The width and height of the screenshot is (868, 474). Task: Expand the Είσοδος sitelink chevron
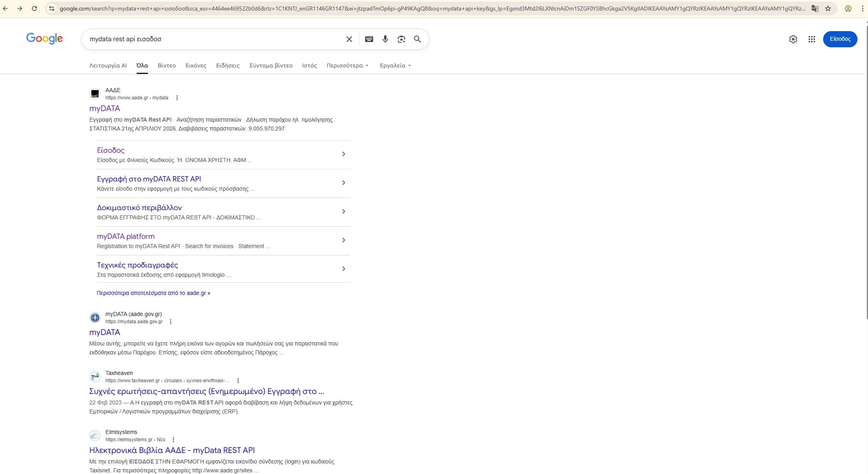pyautogui.click(x=344, y=154)
